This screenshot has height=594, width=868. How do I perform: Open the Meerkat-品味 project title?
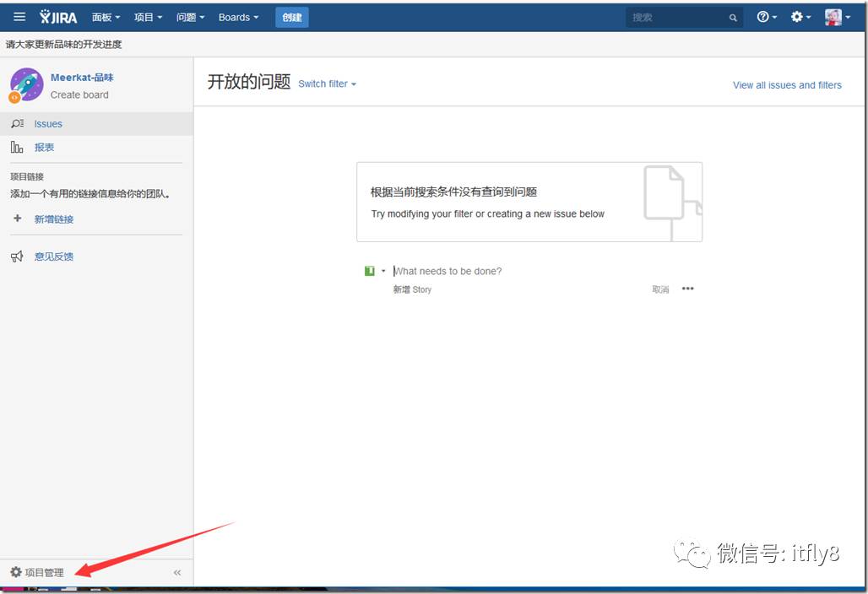click(x=82, y=78)
